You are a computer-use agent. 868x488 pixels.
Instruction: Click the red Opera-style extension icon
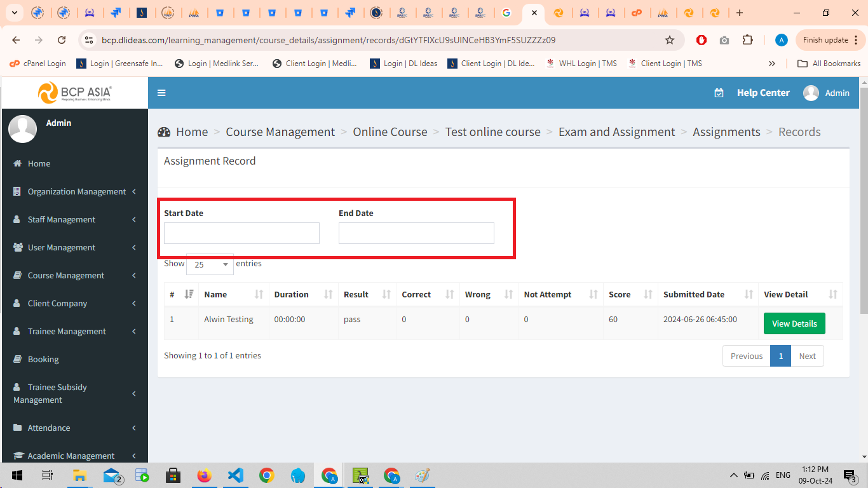pos(702,40)
